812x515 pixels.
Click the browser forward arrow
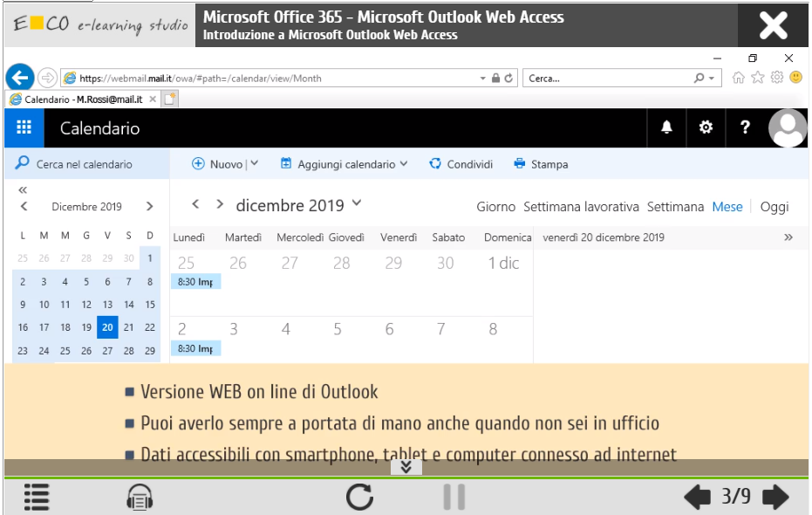tap(47, 79)
